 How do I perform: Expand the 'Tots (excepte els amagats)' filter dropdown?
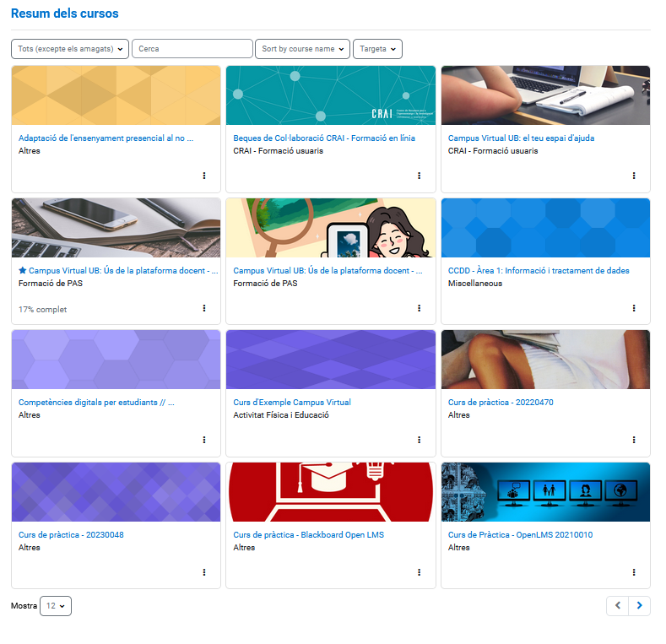[x=70, y=49]
